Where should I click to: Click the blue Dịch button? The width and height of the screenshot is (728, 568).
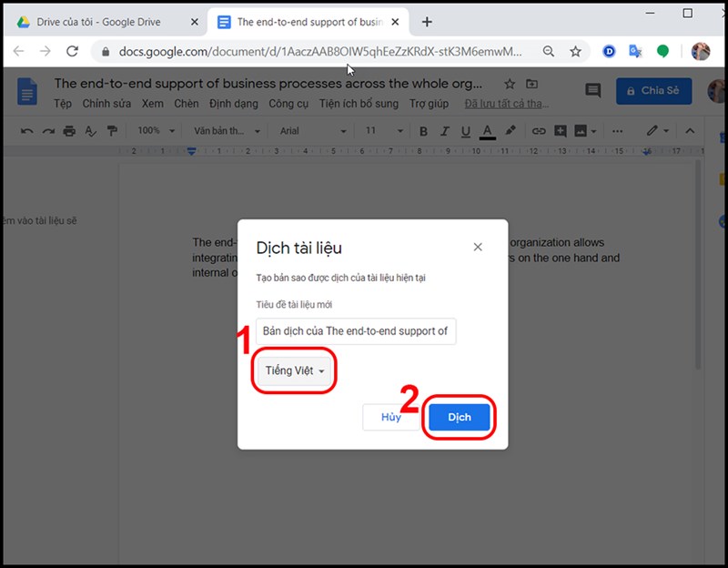click(460, 417)
